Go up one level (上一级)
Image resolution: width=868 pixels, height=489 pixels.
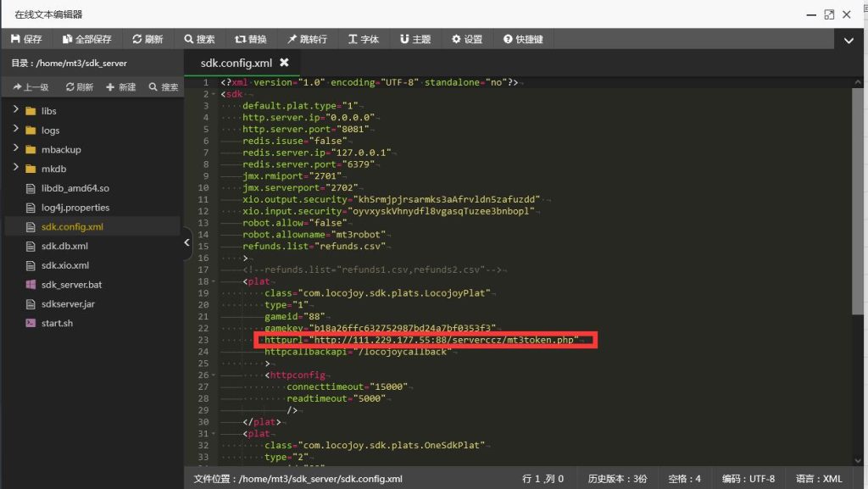(31, 87)
